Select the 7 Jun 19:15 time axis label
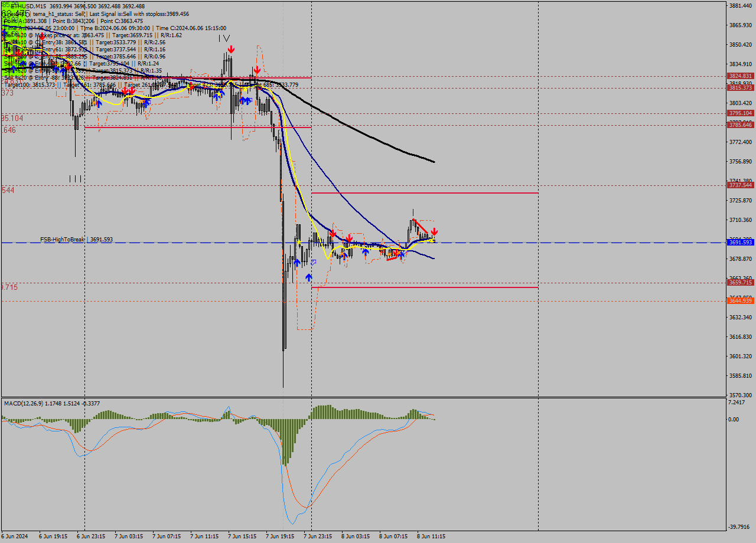This screenshot has height=543, width=756. (280, 537)
